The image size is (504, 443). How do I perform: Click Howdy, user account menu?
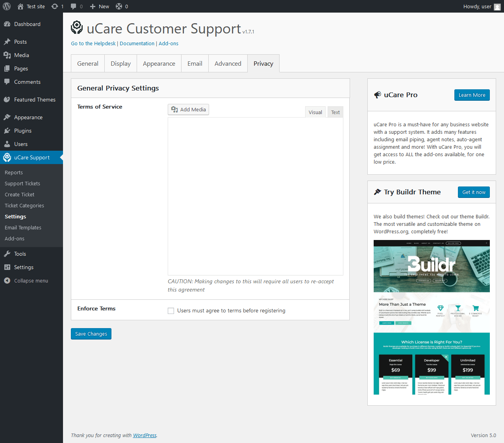(482, 6)
